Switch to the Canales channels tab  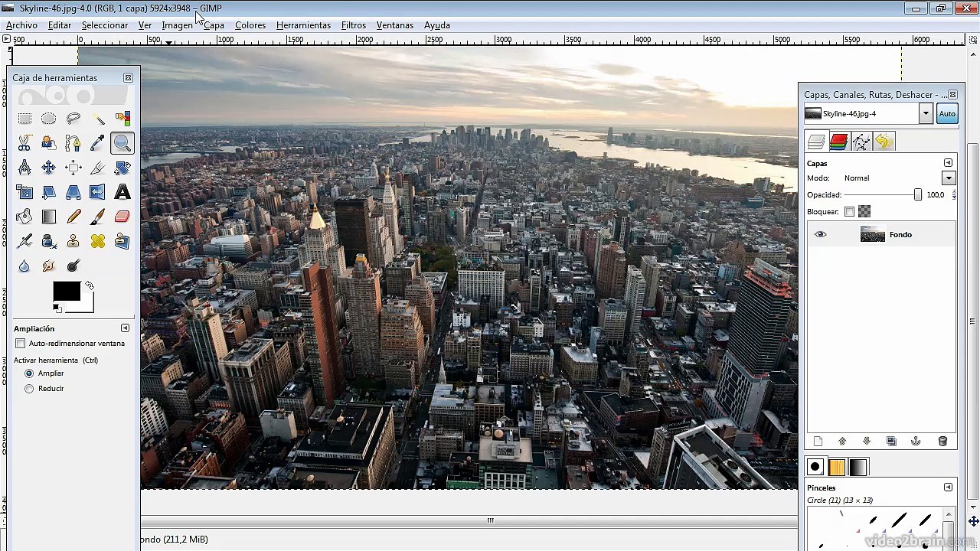click(838, 142)
